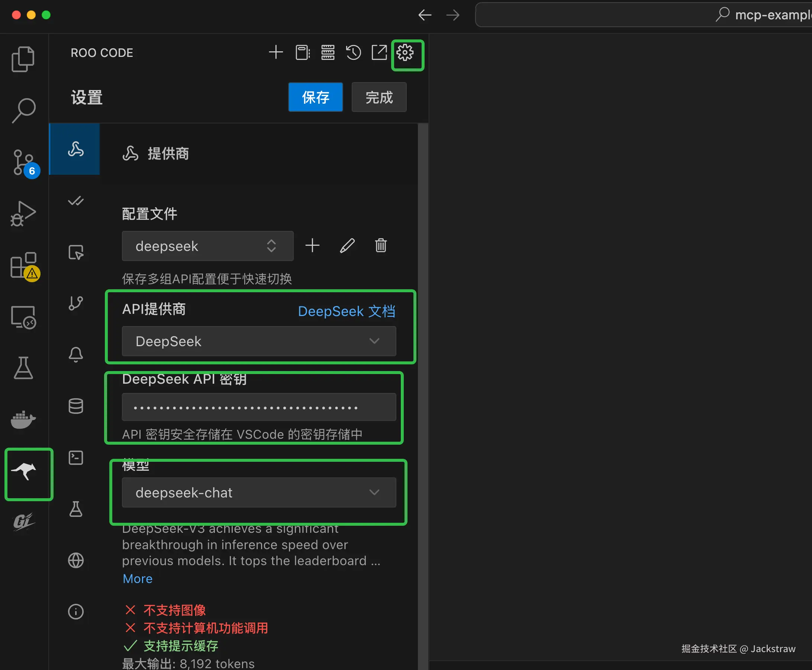Open Roo Code kangaroo sidebar icon
This screenshot has width=812, height=670.
click(x=24, y=471)
